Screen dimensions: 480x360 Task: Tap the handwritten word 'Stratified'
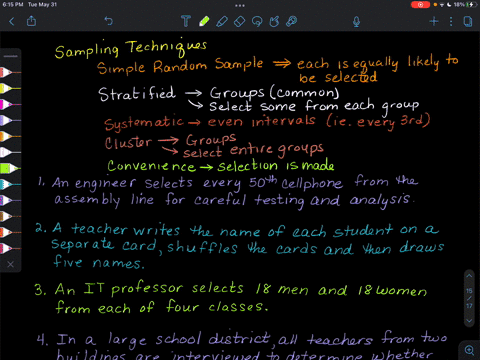coord(137,93)
